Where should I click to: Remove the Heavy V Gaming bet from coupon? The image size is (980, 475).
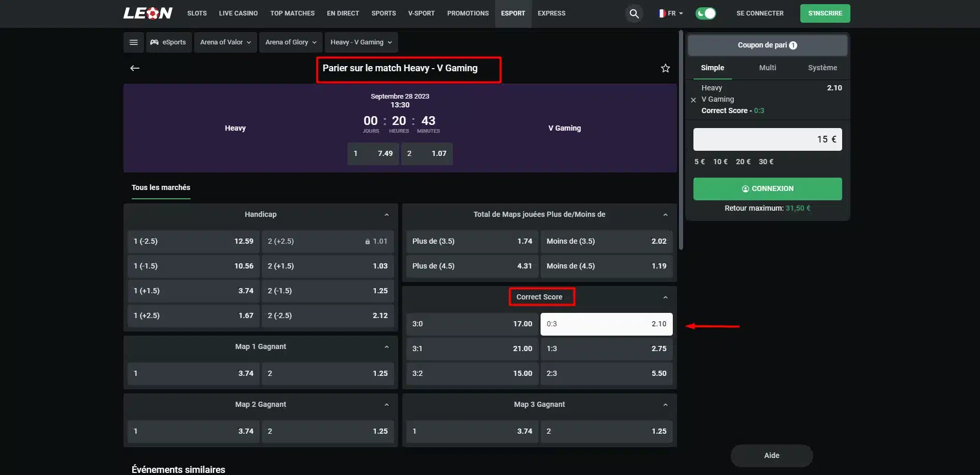[693, 100]
